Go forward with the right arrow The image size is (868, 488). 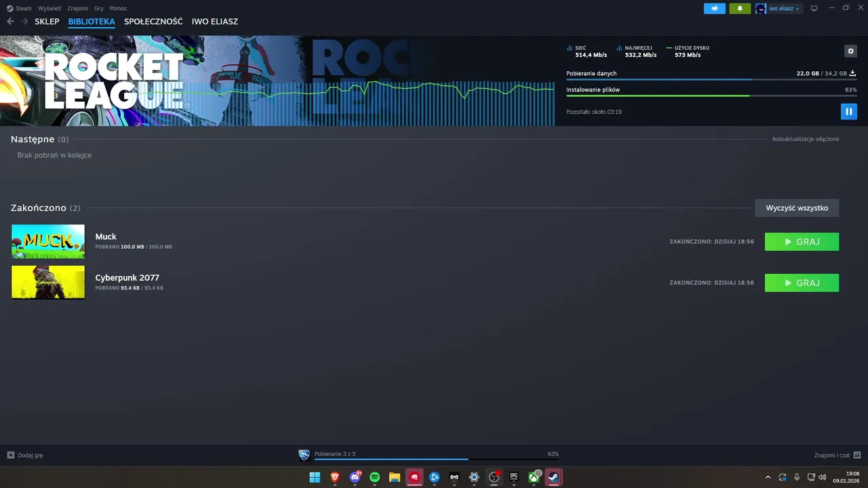pyautogui.click(x=24, y=22)
